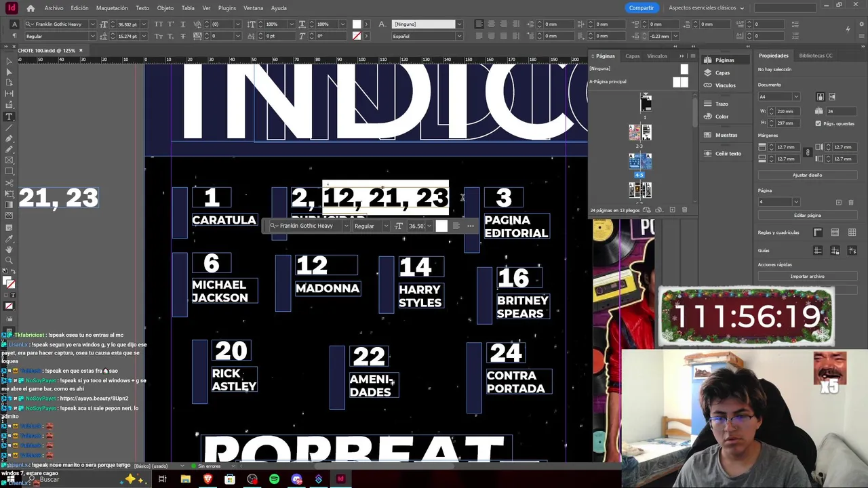Choose the Selection tool arrow
868x488 pixels.
tap(9, 61)
